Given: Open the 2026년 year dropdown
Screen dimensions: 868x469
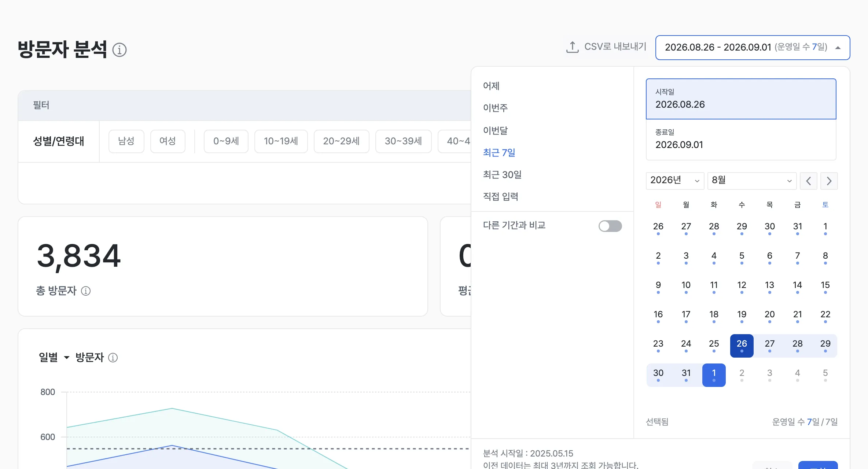Looking at the screenshot, I should coord(675,181).
